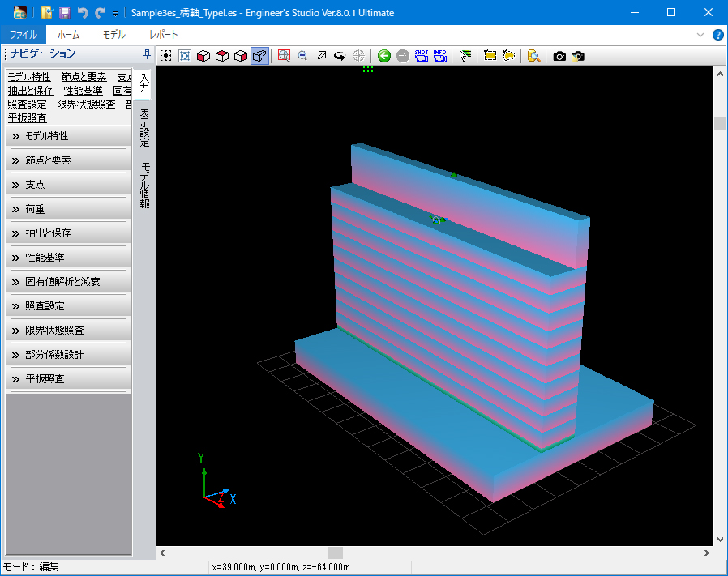The width and height of the screenshot is (728, 576).
Task: Open the ファイル menu
Action: coord(23,35)
